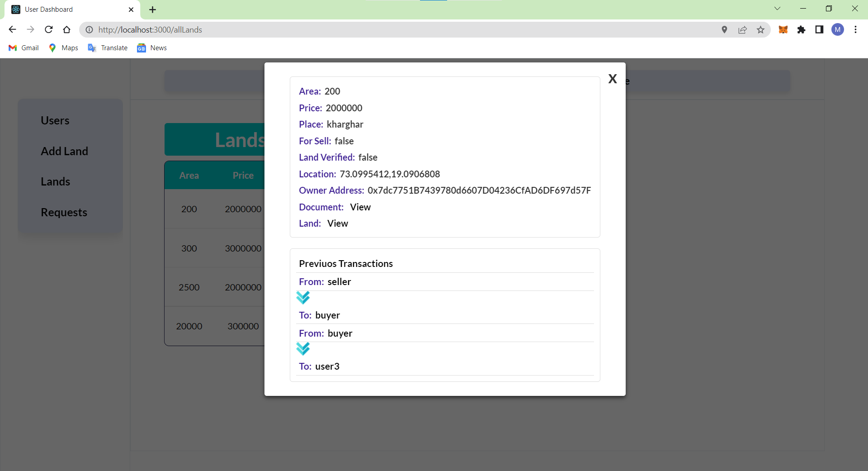868x471 pixels.
Task: Open the tab search dropdown arrow
Action: coord(778,8)
